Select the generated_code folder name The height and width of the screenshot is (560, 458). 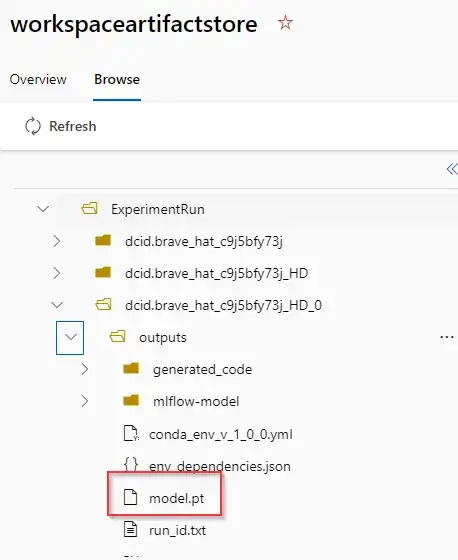click(x=203, y=370)
